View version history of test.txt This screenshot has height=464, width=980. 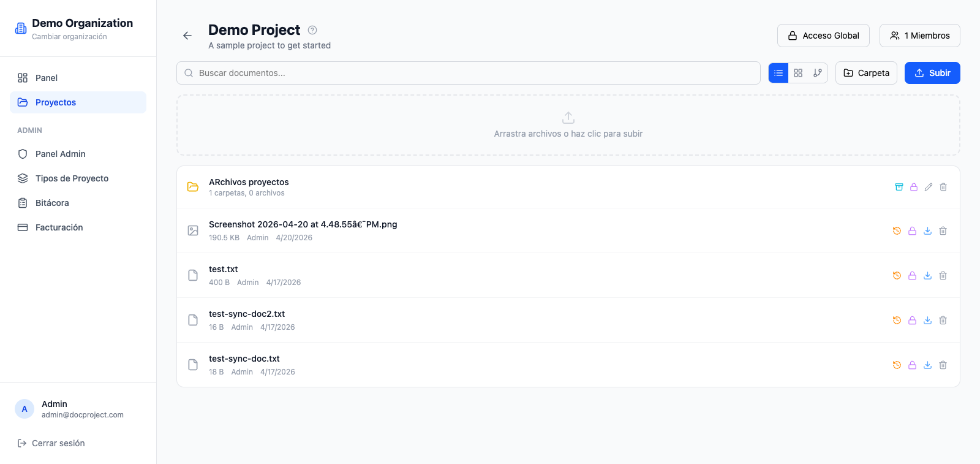tap(897, 276)
